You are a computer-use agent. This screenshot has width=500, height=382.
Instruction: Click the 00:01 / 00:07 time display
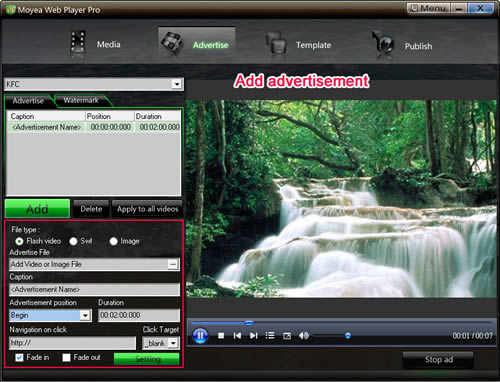click(x=472, y=336)
